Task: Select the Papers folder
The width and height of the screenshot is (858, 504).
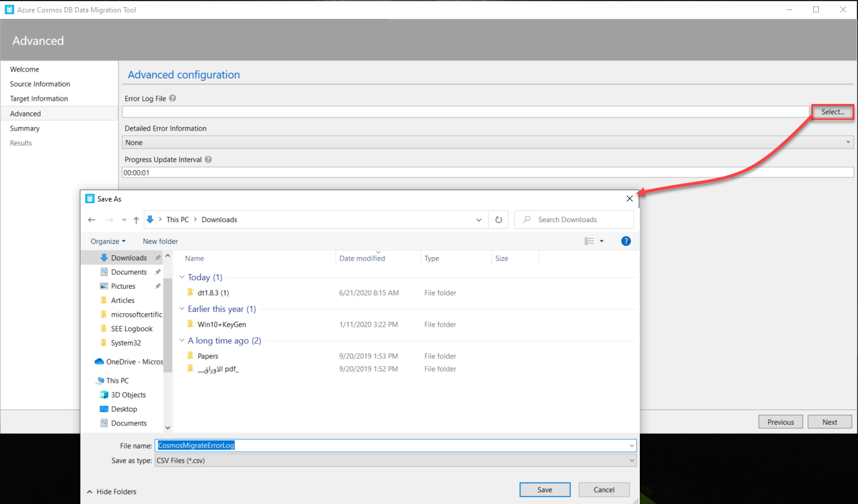Action: (208, 356)
